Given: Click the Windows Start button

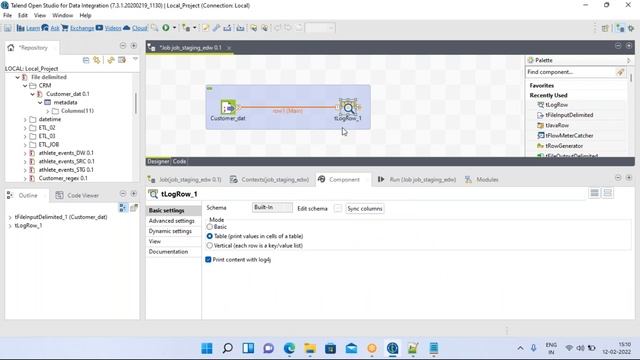Looking at the screenshot, I should (x=207, y=348).
